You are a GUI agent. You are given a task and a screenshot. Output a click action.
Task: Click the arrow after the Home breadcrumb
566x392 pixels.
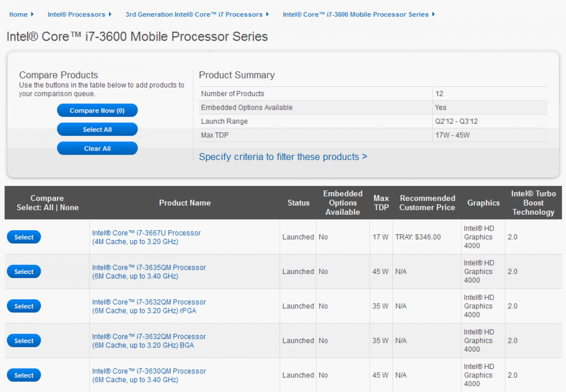point(33,14)
